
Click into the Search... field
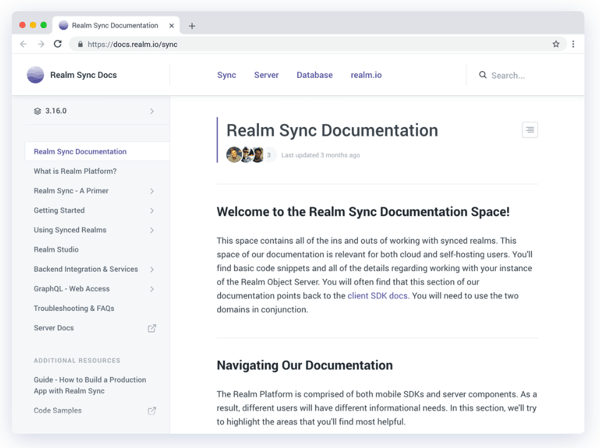(x=508, y=75)
